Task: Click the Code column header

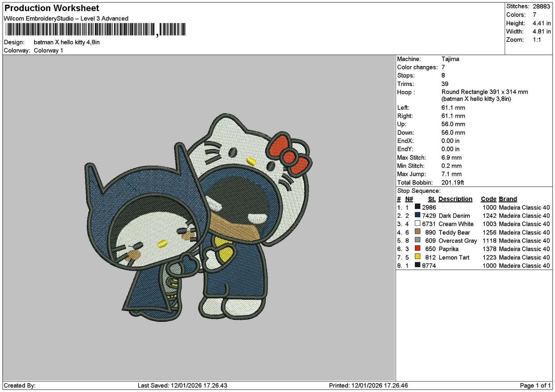Action: click(x=489, y=199)
